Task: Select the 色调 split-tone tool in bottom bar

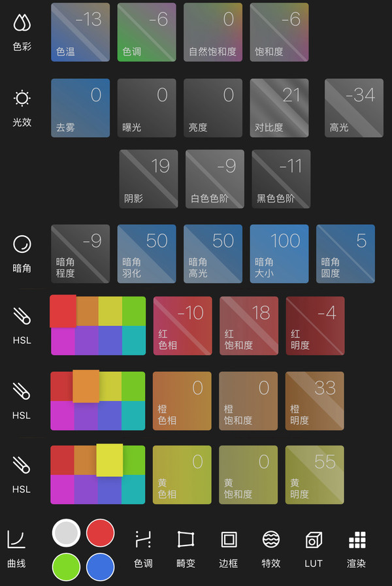Action: (143, 540)
